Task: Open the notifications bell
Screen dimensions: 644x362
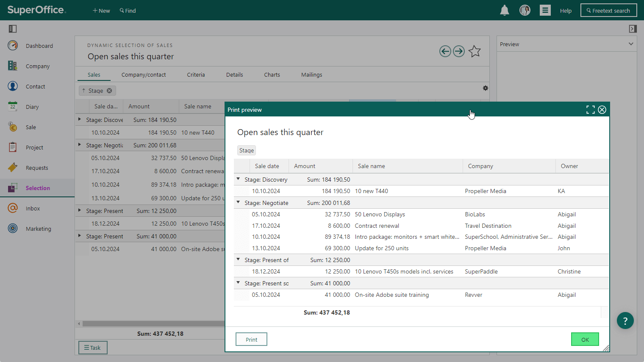Action: [x=504, y=11]
